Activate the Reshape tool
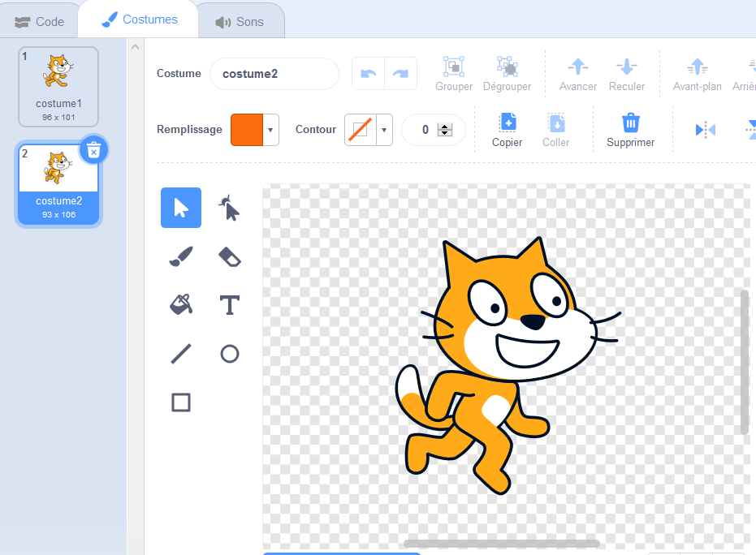The image size is (756, 555). (x=230, y=209)
